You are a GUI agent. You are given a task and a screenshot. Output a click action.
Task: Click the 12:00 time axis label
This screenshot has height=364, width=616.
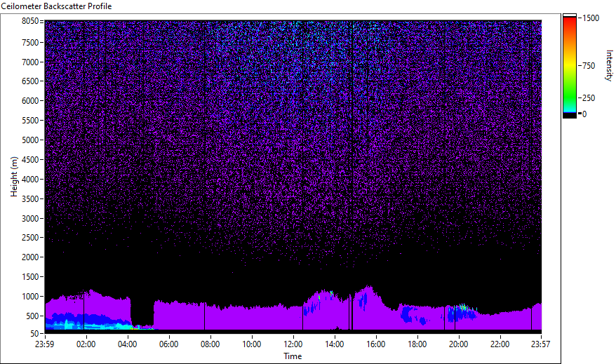click(x=293, y=344)
